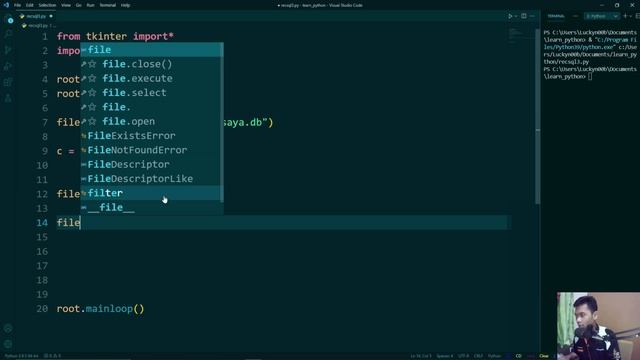640x360 pixels.
Task: Click the wrench icon beside file.close()
Action: 84,64
